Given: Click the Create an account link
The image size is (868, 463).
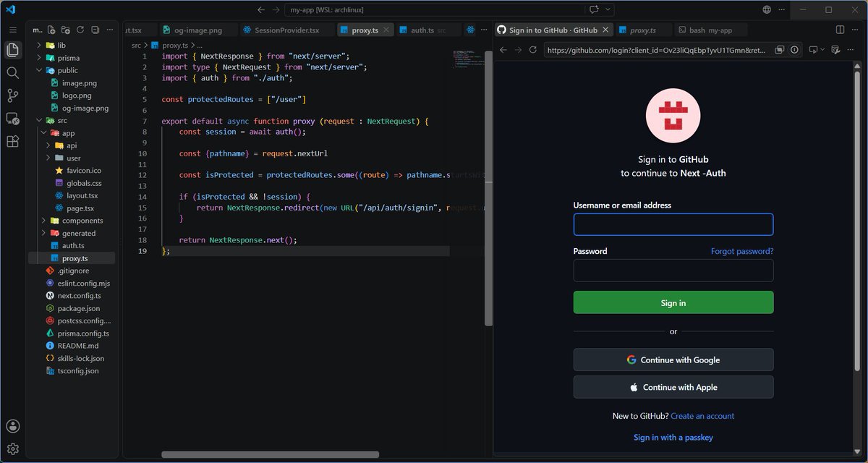Looking at the screenshot, I should (702, 416).
